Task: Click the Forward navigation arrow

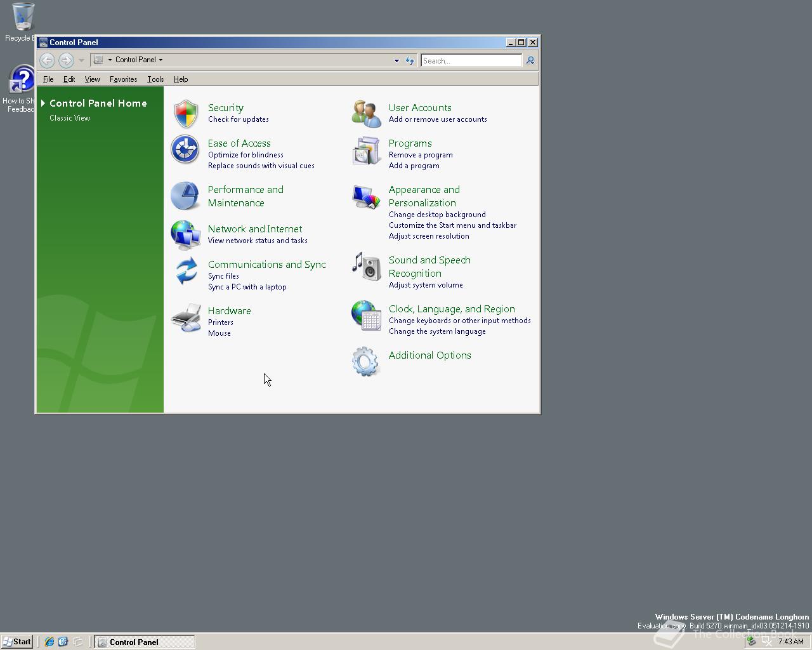Action: 66,60
